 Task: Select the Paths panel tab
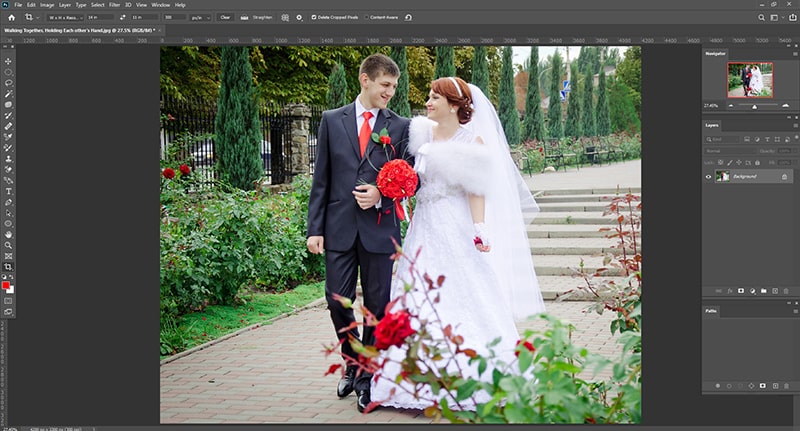(711, 311)
